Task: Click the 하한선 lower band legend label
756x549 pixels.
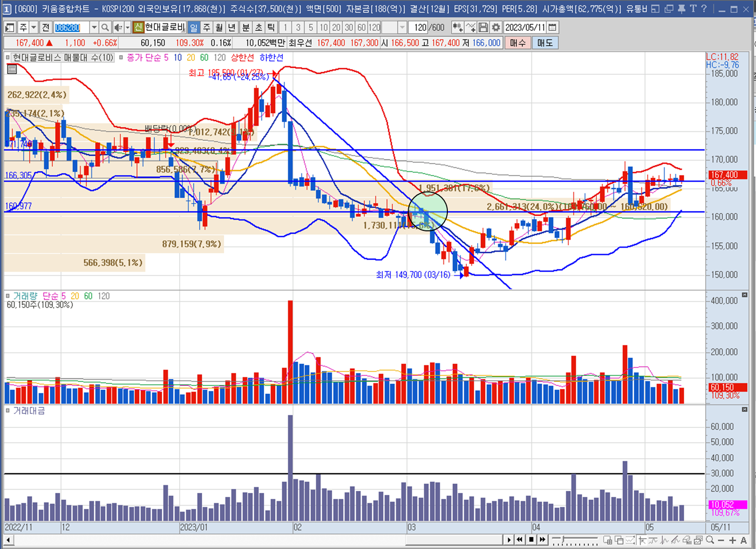Action: 272,58
